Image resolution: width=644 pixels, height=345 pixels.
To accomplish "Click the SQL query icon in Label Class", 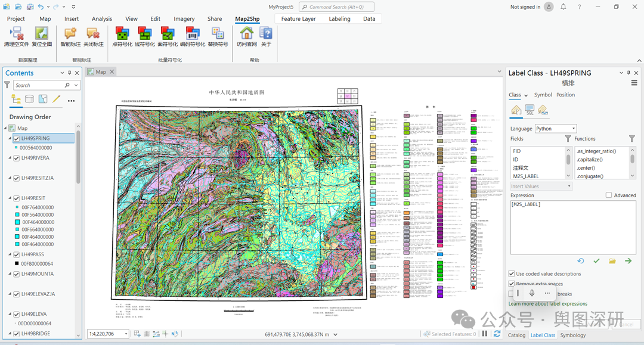I will tap(530, 110).
